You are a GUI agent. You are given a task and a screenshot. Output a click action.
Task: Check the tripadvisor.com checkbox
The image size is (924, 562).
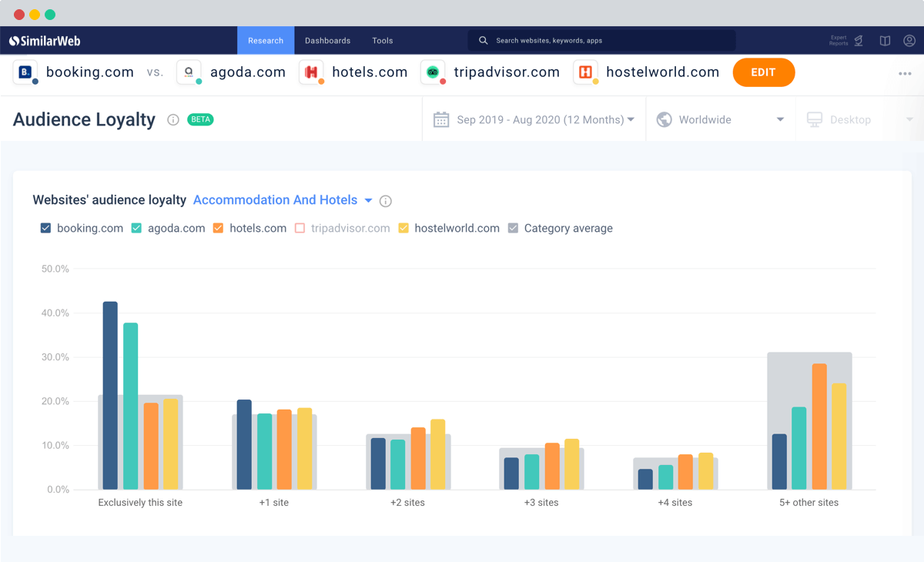tap(300, 228)
